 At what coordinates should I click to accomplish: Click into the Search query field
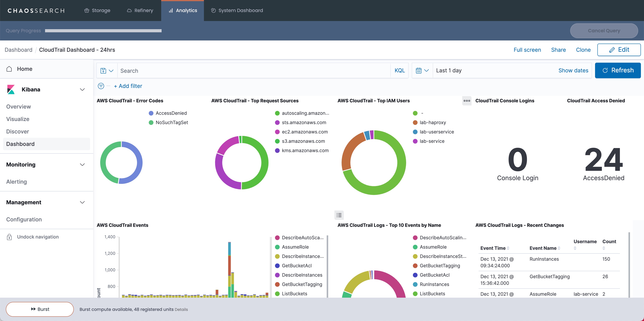[x=253, y=71]
